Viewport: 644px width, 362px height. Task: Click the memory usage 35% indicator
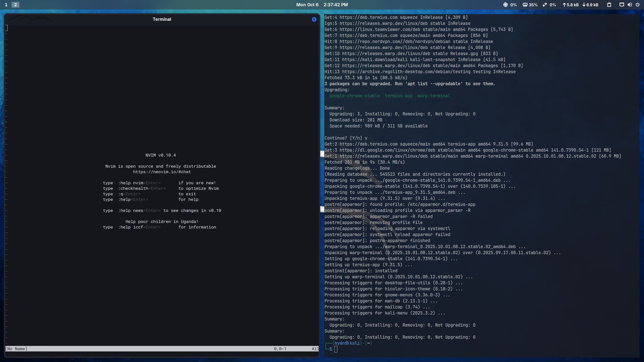click(x=530, y=5)
